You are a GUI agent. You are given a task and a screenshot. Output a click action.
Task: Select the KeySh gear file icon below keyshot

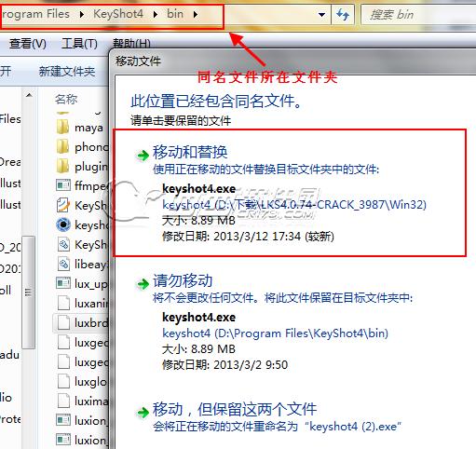[x=63, y=244]
